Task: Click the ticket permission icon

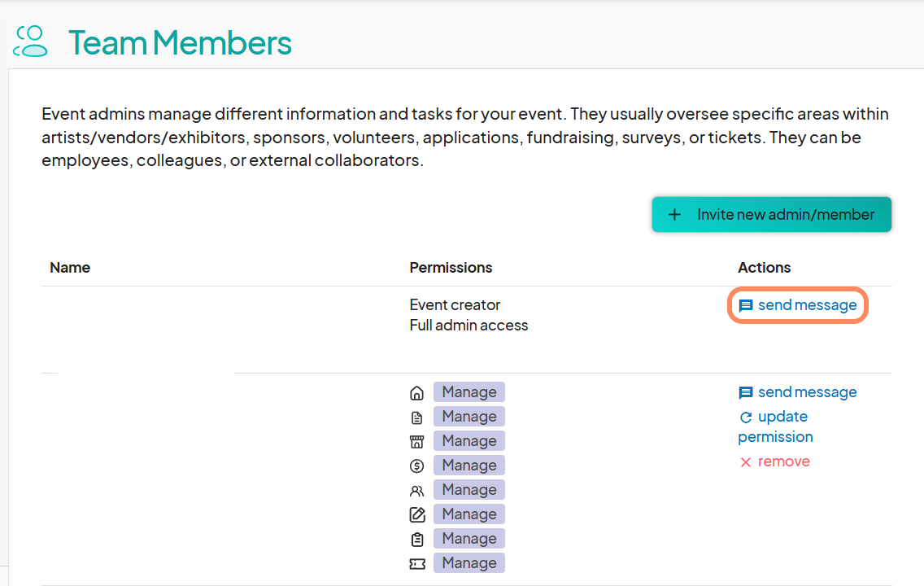Action: [416, 563]
